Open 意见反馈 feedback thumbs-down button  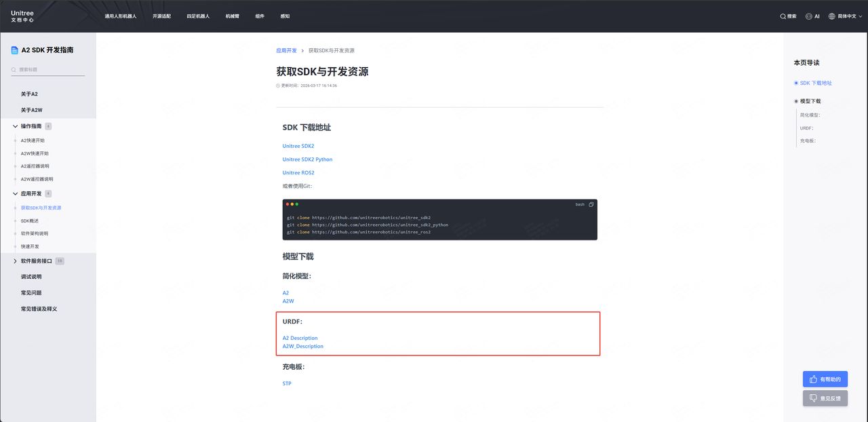coord(825,398)
